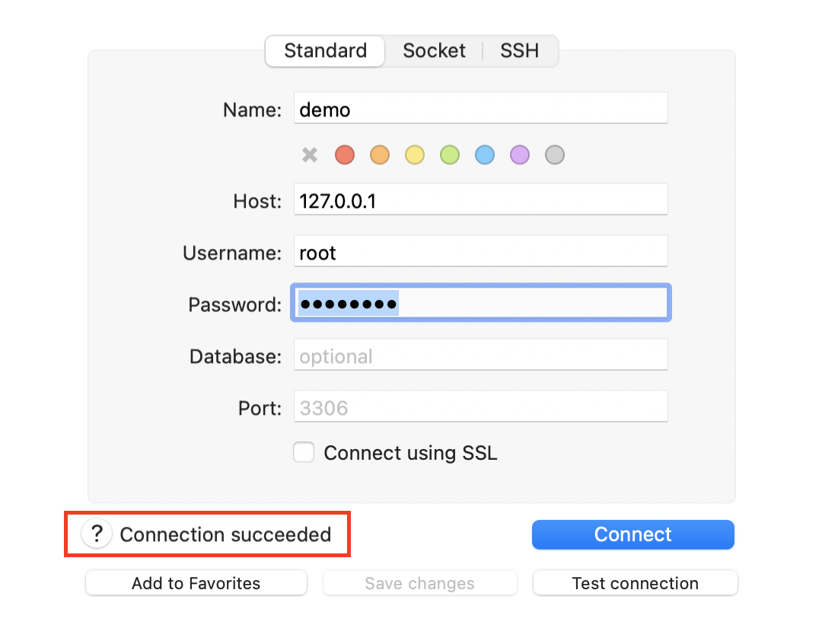Open the SSH connection tab

[x=520, y=51]
